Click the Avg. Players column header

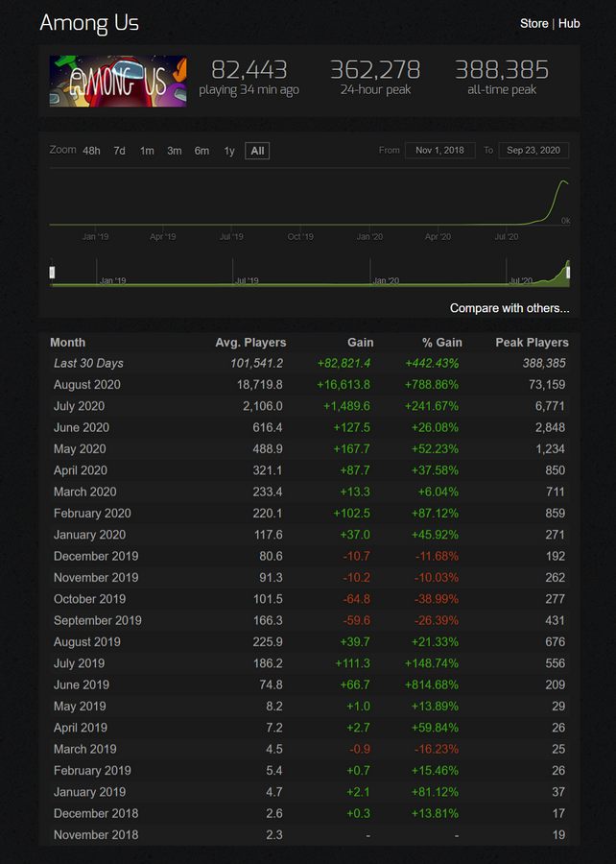[x=250, y=342]
